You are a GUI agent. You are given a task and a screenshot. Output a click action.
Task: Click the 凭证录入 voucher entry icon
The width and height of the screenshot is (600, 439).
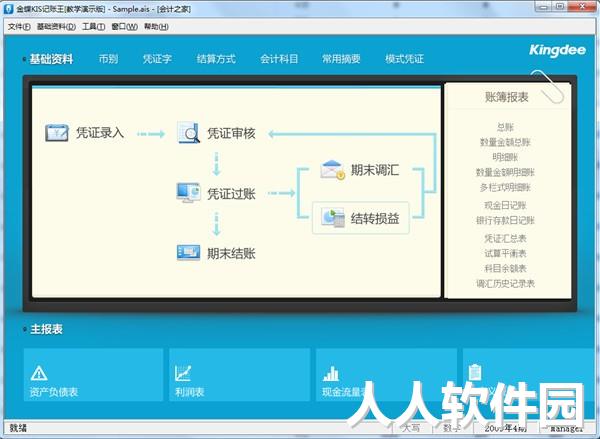pos(57,133)
